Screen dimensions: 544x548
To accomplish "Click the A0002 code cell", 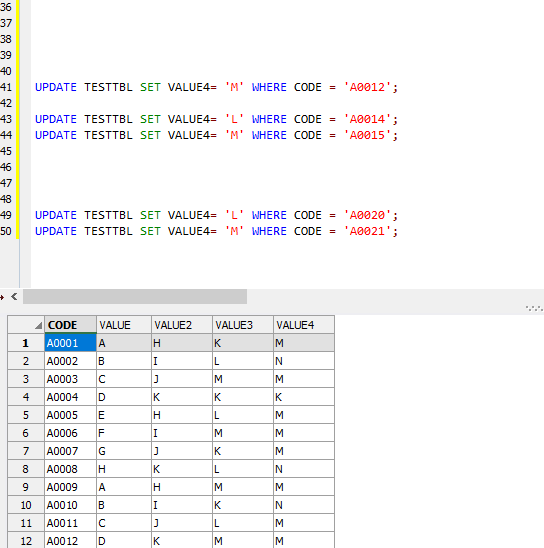I will pos(70,361).
